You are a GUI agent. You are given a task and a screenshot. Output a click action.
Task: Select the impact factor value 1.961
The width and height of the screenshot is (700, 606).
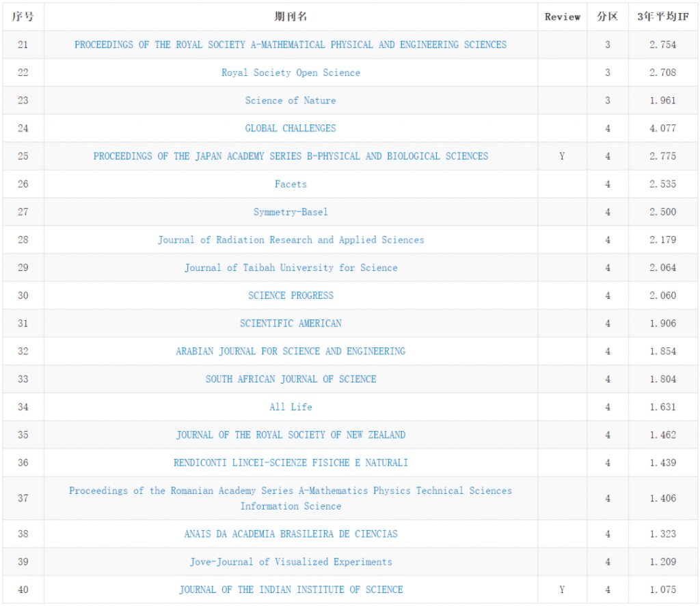tap(663, 101)
